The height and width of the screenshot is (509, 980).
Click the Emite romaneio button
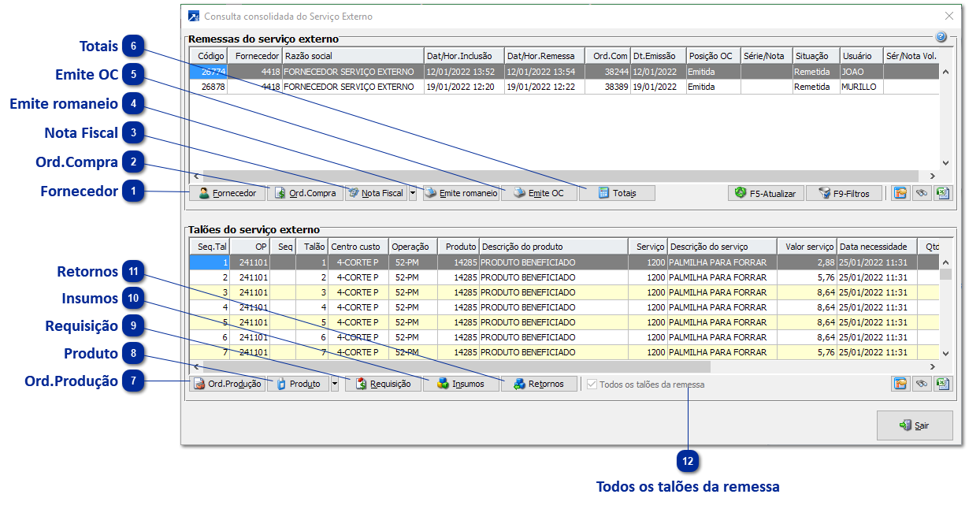pyautogui.click(x=461, y=193)
